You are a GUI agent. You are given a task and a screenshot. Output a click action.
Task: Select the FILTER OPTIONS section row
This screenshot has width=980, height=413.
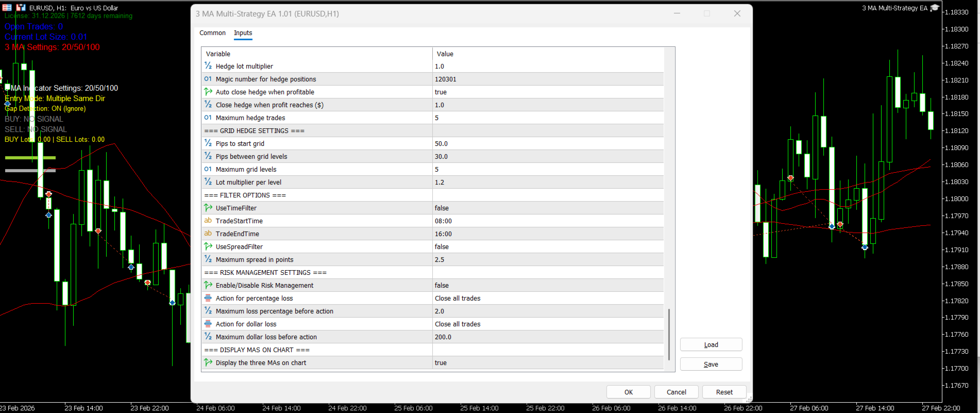coord(433,195)
